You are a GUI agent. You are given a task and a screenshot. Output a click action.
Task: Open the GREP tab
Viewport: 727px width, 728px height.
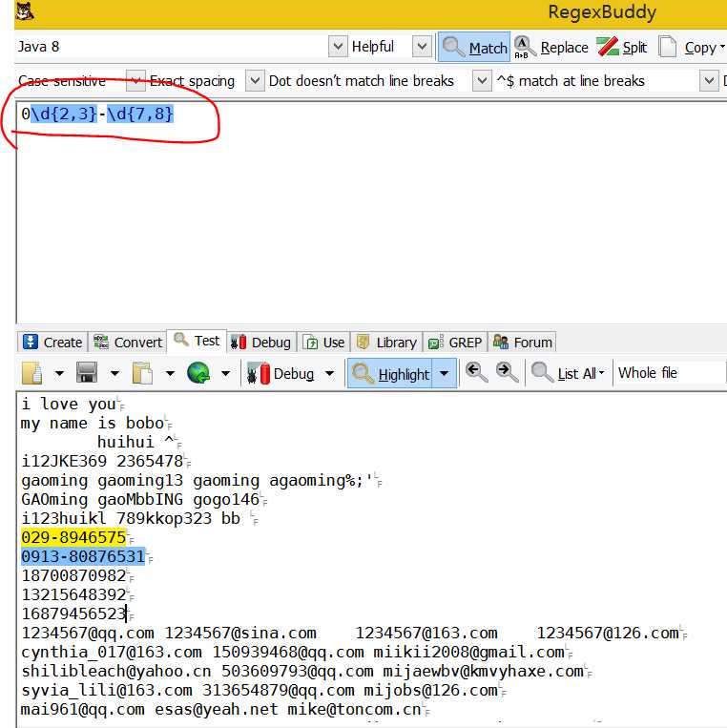pos(455,343)
